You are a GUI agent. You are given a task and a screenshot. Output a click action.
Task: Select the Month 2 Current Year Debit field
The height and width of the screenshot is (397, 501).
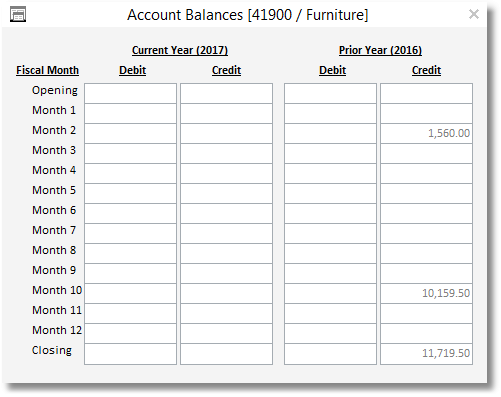pyautogui.click(x=130, y=133)
